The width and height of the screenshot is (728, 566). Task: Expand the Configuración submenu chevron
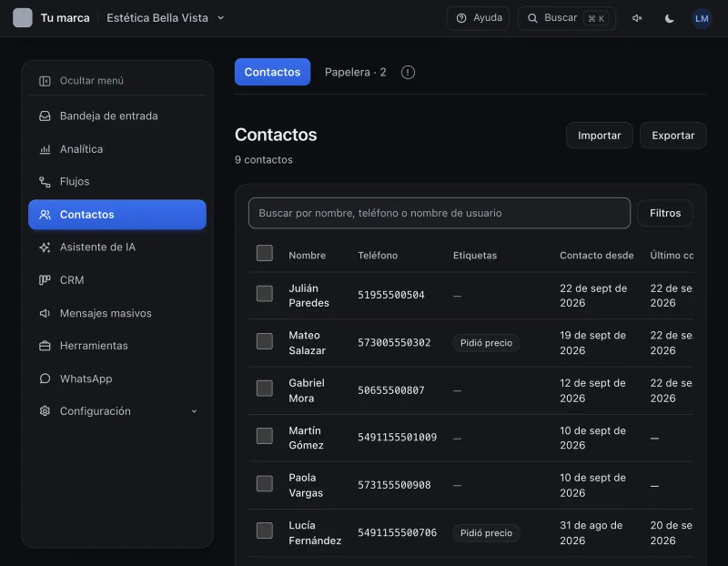[194, 411]
